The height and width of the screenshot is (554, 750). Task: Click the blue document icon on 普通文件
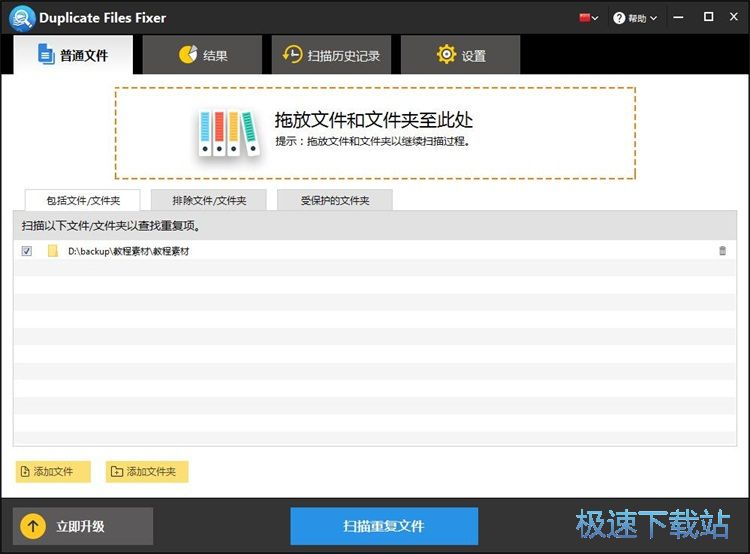pyautogui.click(x=46, y=54)
